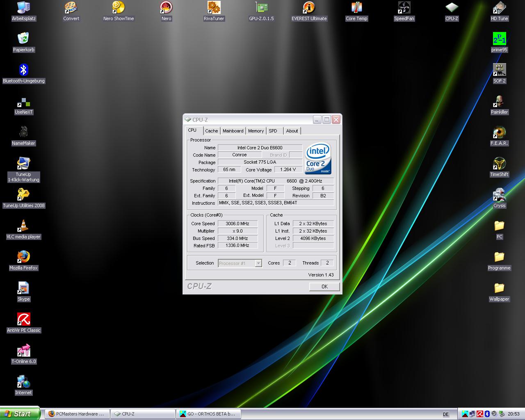Launch Crysis desktop shortcut
Screen dimensions: 525x420
[499, 198]
